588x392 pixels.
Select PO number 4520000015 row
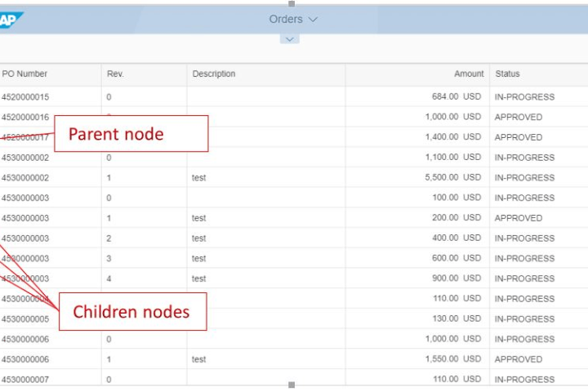click(x=25, y=97)
